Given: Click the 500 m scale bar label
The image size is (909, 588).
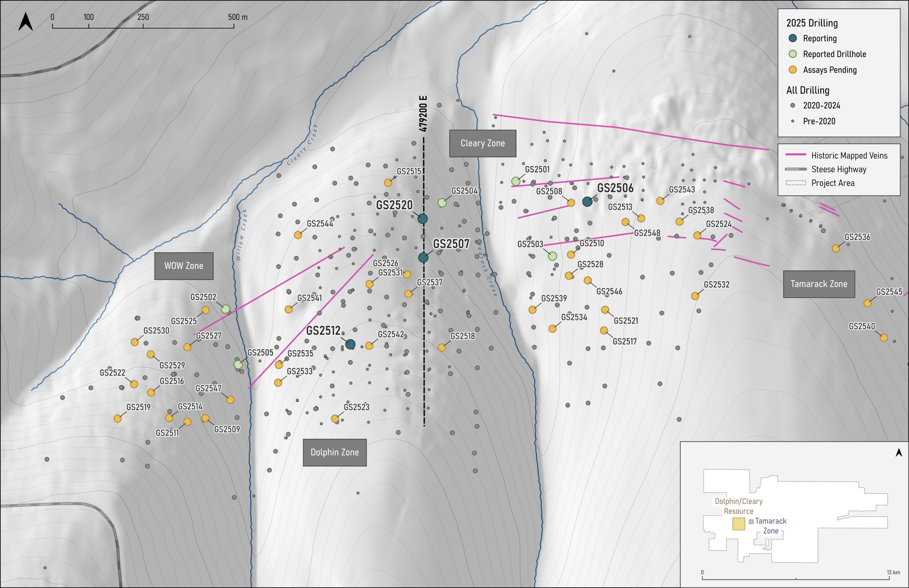Looking at the screenshot, I should pyautogui.click(x=238, y=17).
